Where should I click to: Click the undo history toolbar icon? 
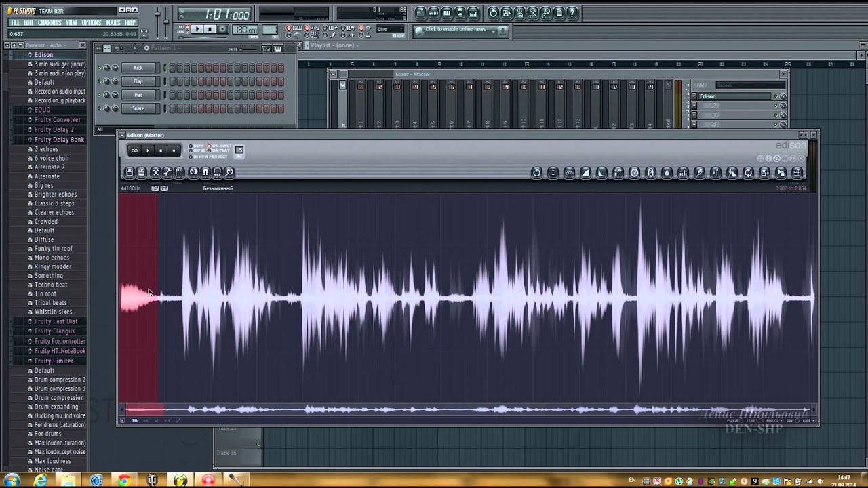coord(493,13)
